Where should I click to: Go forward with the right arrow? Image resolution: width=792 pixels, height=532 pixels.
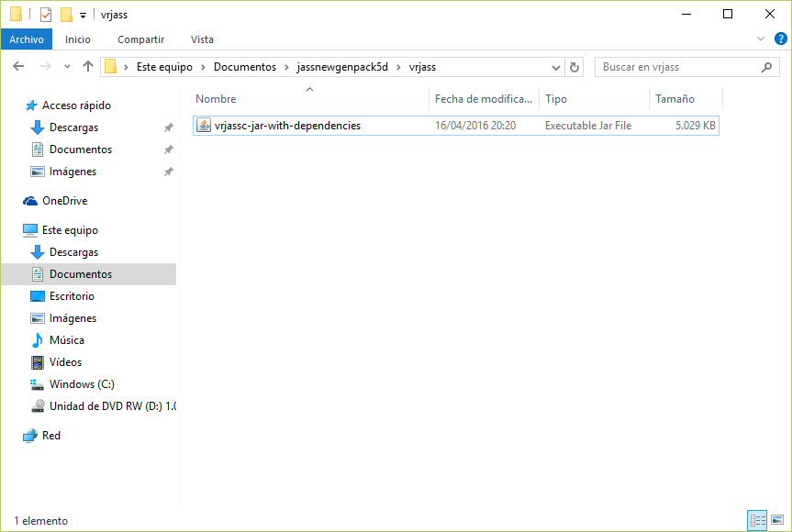(x=46, y=67)
